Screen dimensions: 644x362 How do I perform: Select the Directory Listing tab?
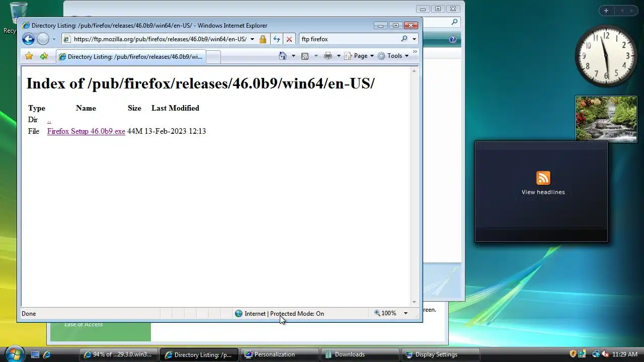(x=130, y=56)
